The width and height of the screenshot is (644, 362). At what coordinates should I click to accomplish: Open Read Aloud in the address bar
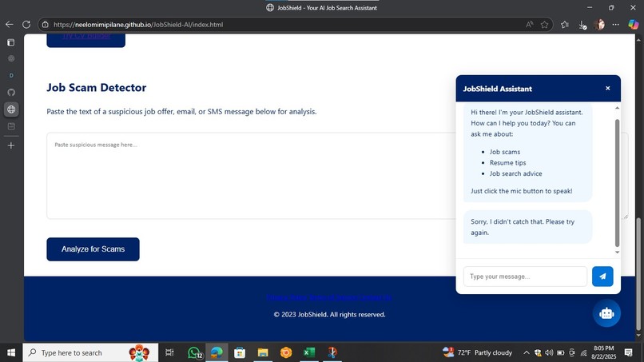(530, 25)
